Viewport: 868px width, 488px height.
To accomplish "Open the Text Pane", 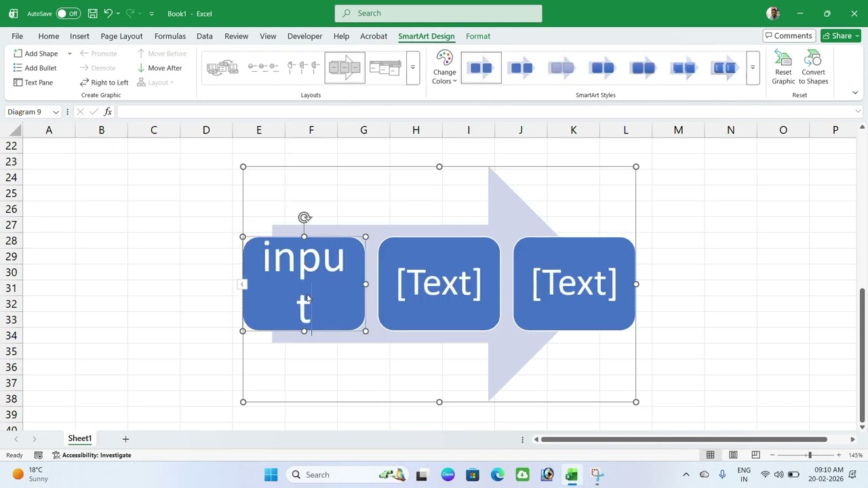I will point(33,83).
